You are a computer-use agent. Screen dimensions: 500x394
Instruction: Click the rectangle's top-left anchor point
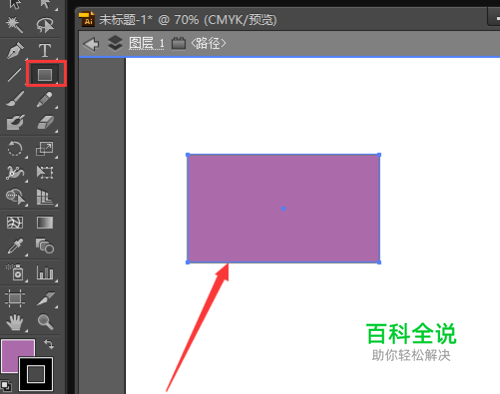tap(188, 155)
